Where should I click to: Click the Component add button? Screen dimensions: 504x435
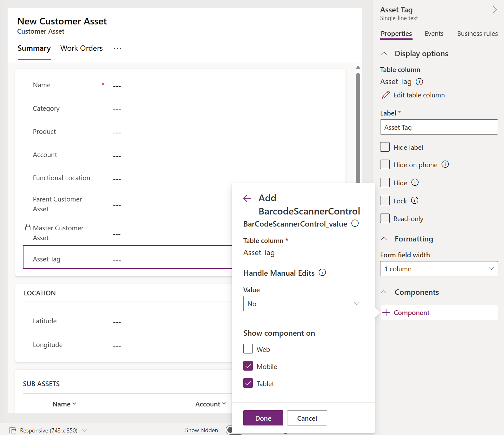point(439,313)
